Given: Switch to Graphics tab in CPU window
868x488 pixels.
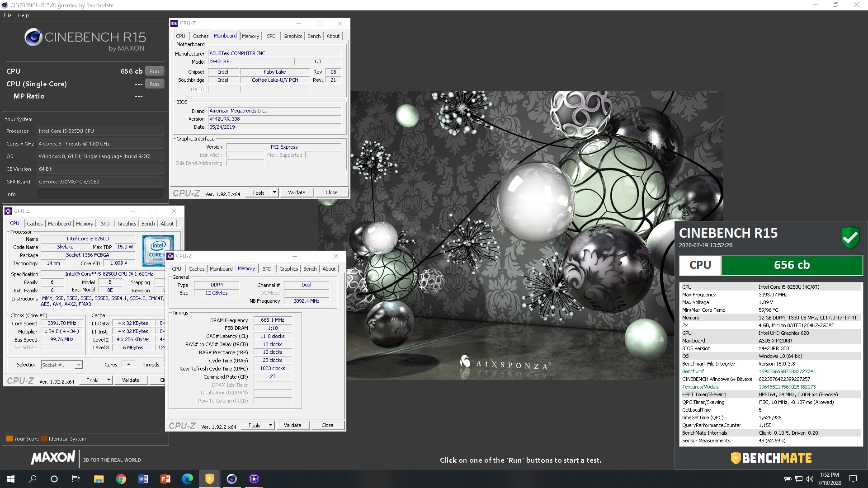Looking at the screenshot, I should point(127,224).
